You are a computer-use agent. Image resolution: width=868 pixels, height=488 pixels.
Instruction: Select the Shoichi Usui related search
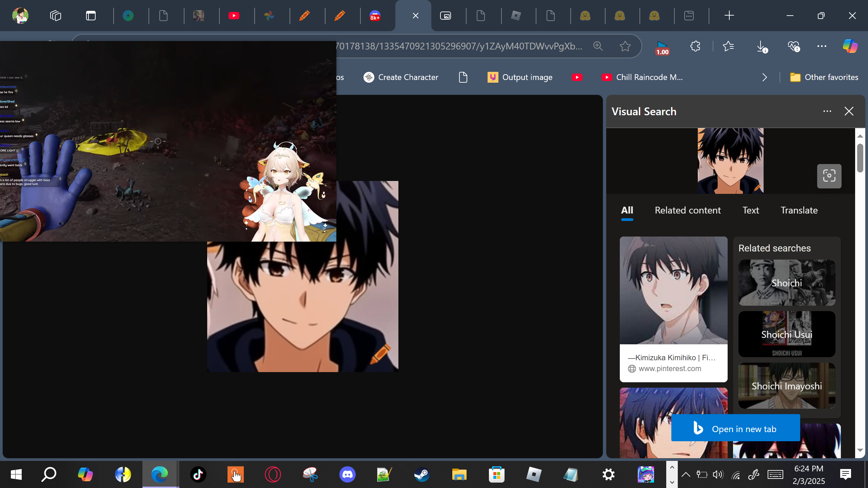point(787,334)
